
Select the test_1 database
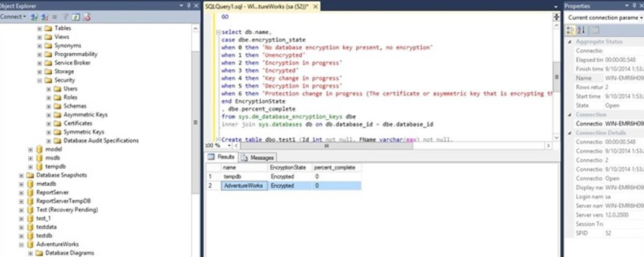coord(43,219)
